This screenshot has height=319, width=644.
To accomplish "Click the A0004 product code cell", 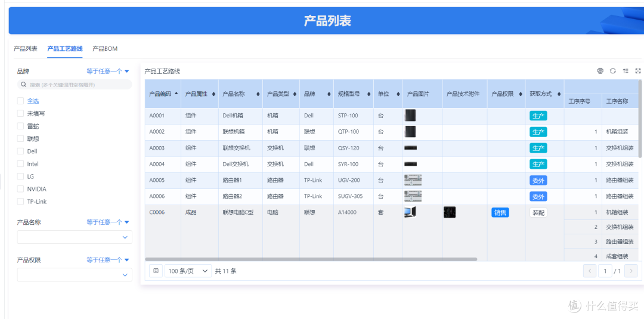I will point(163,164).
